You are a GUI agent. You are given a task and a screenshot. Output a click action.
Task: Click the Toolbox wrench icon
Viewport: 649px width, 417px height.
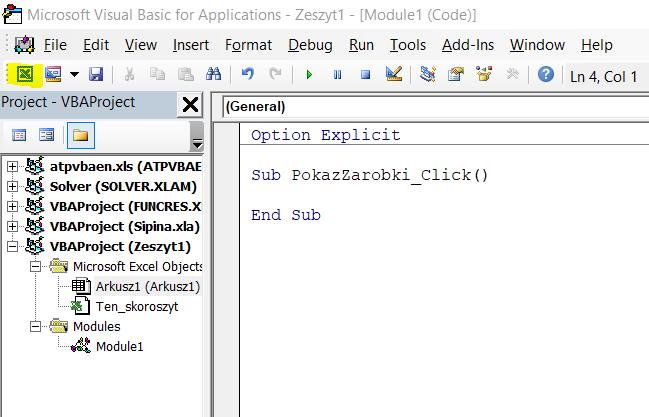tap(512, 75)
